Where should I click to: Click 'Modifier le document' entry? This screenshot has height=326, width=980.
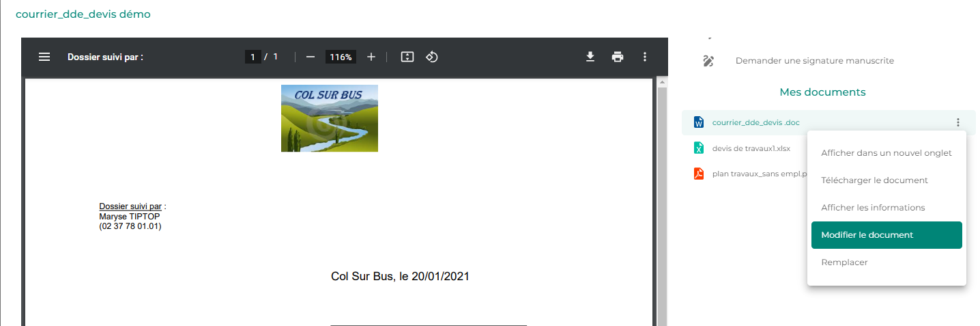pyautogui.click(x=887, y=235)
